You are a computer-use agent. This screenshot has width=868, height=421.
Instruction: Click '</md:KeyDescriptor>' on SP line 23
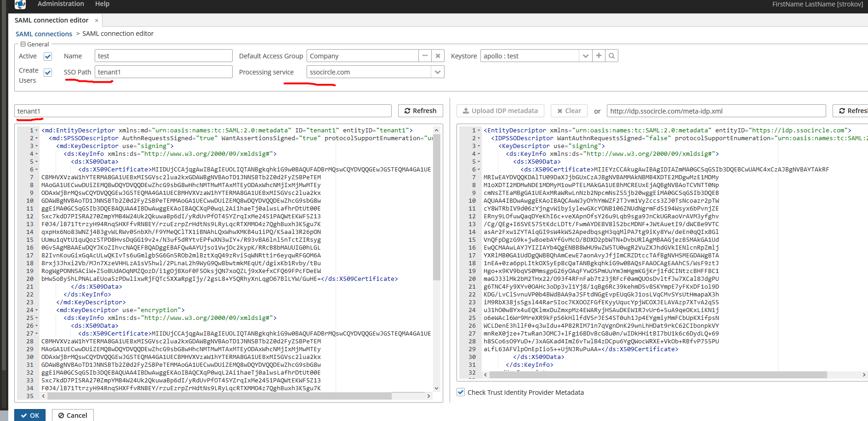(x=91, y=302)
